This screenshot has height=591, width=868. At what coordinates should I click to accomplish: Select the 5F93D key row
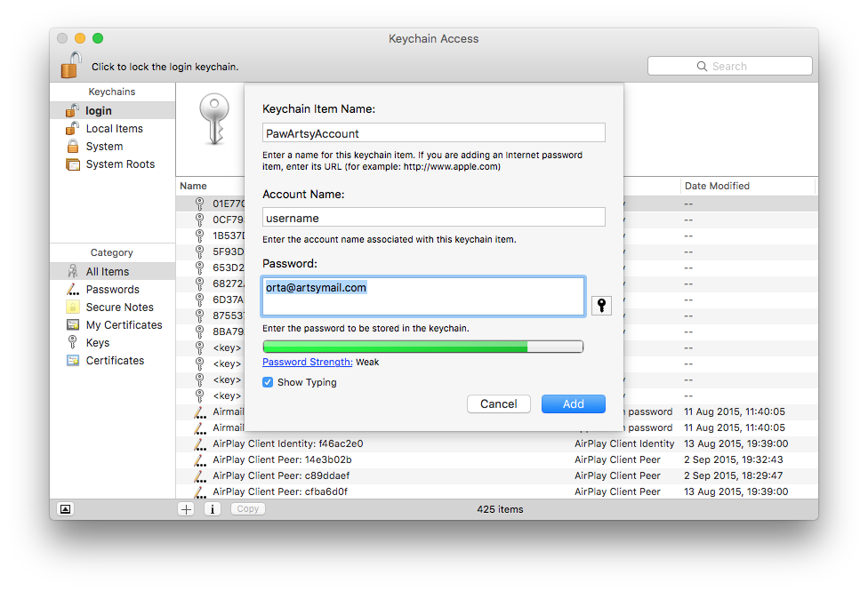[x=211, y=252]
